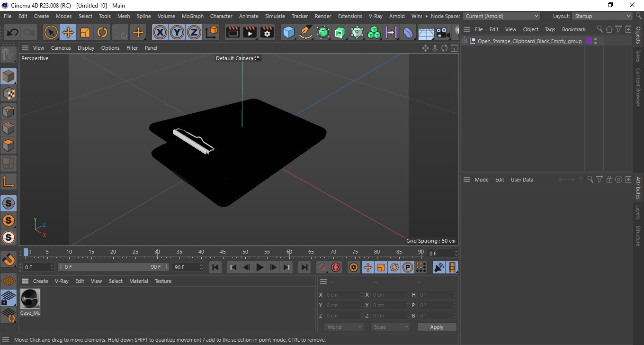Click the Camera object icon
The image size is (644, 345).
pos(442,33)
